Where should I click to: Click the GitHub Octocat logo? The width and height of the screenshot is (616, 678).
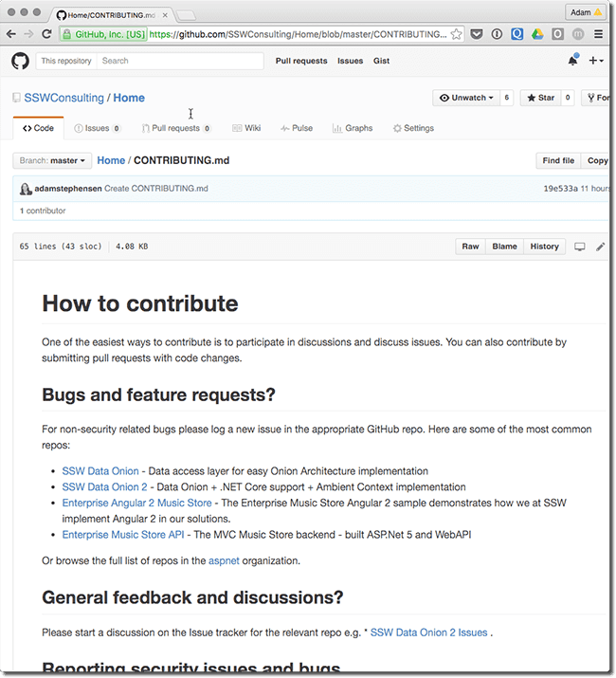point(20,61)
